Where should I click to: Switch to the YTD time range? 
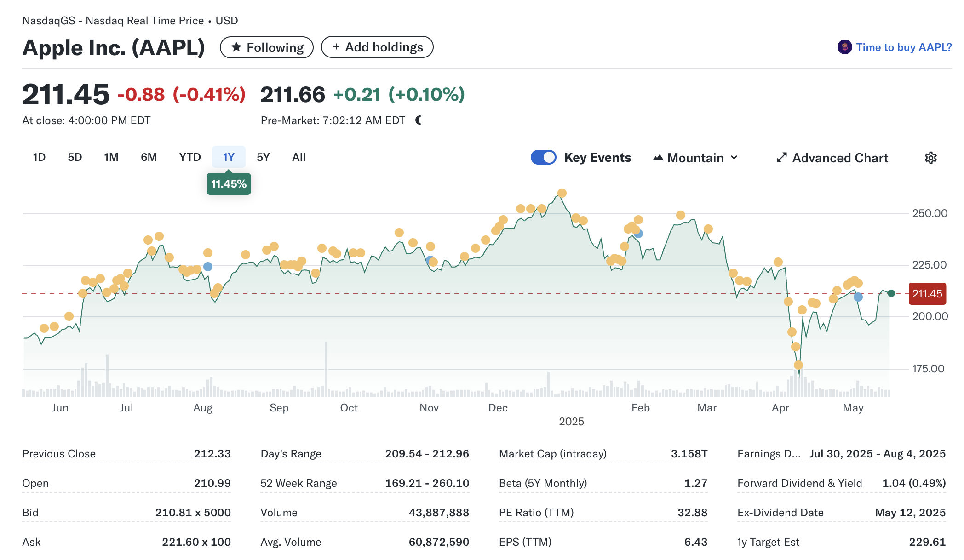tap(190, 157)
